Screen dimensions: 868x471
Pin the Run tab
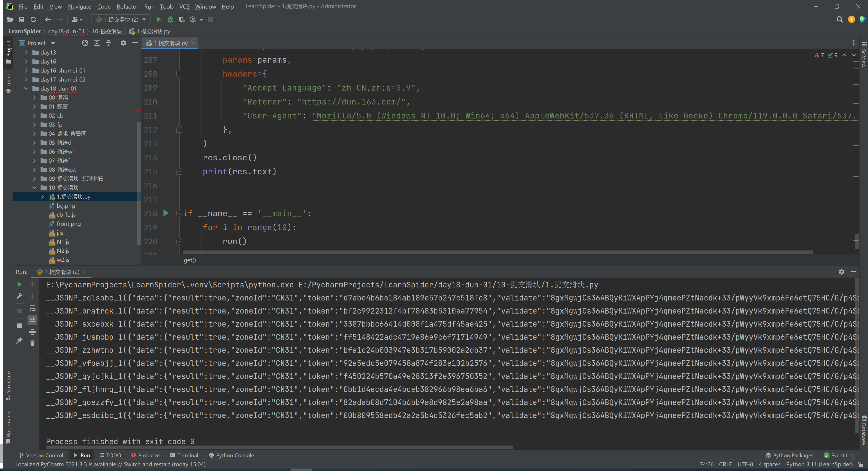click(19, 341)
